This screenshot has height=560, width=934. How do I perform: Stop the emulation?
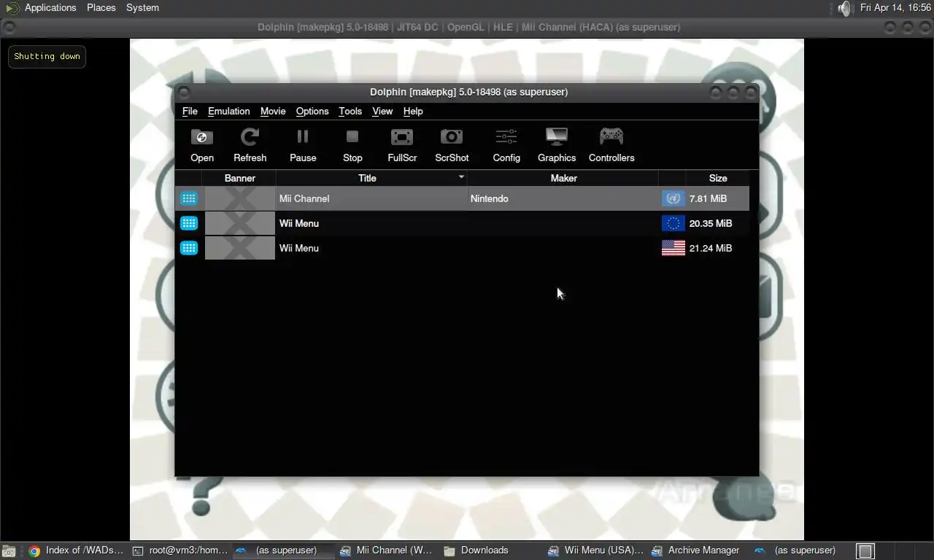(x=352, y=145)
